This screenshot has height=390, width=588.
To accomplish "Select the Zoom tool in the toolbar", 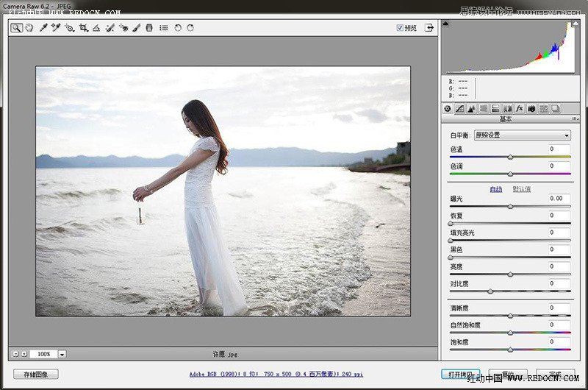I will [16, 28].
